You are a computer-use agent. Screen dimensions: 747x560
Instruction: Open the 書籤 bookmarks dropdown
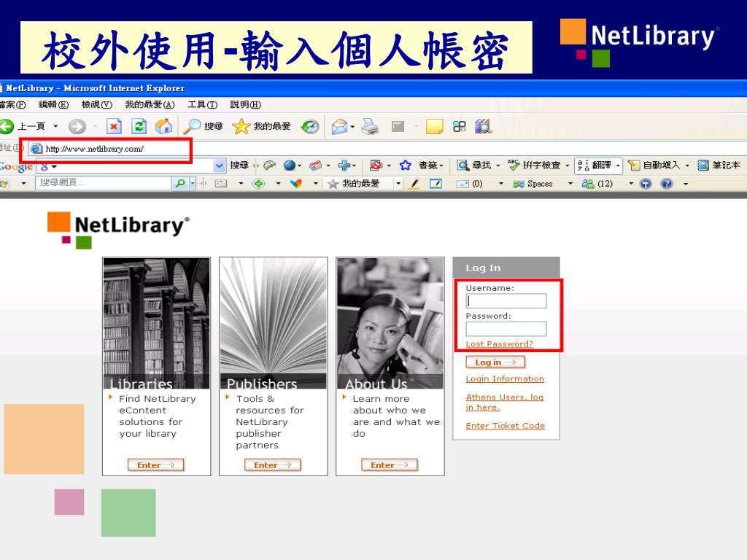click(430, 166)
